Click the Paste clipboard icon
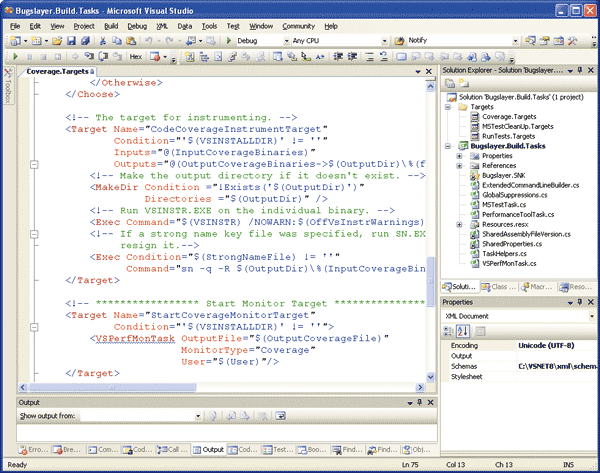 pyautogui.click(x=131, y=41)
